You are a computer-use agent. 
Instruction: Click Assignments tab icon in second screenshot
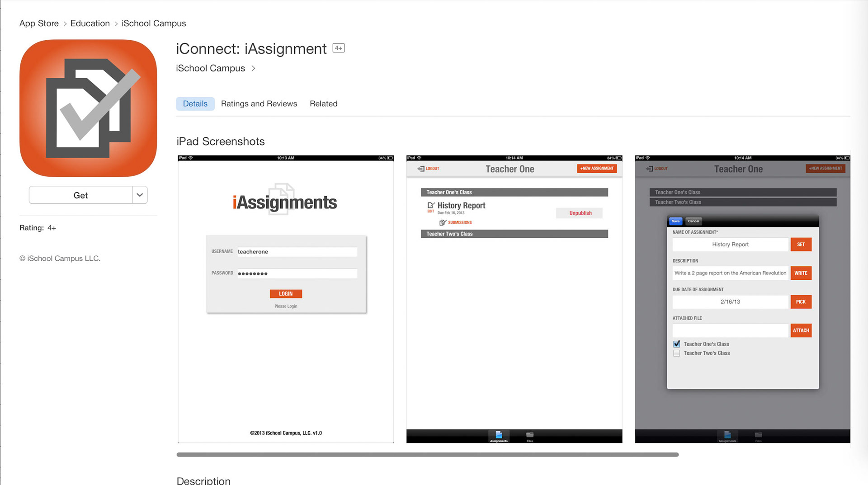[x=499, y=436]
